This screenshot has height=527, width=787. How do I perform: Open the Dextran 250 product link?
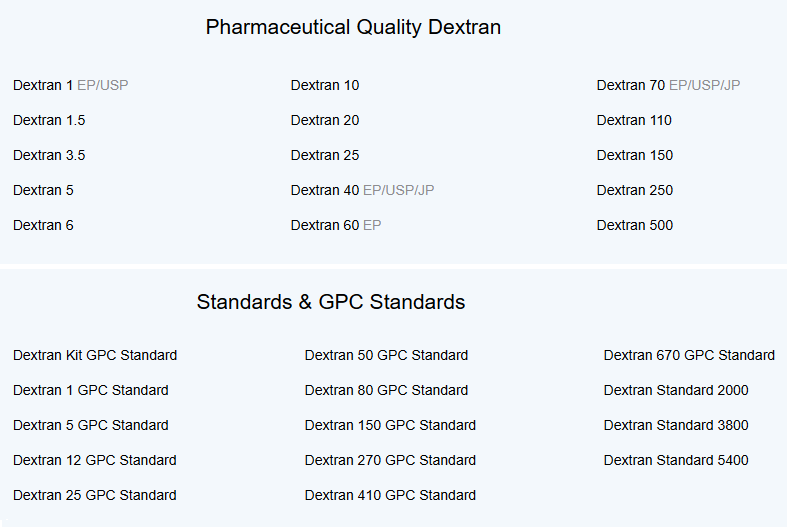[x=635, y=190]
